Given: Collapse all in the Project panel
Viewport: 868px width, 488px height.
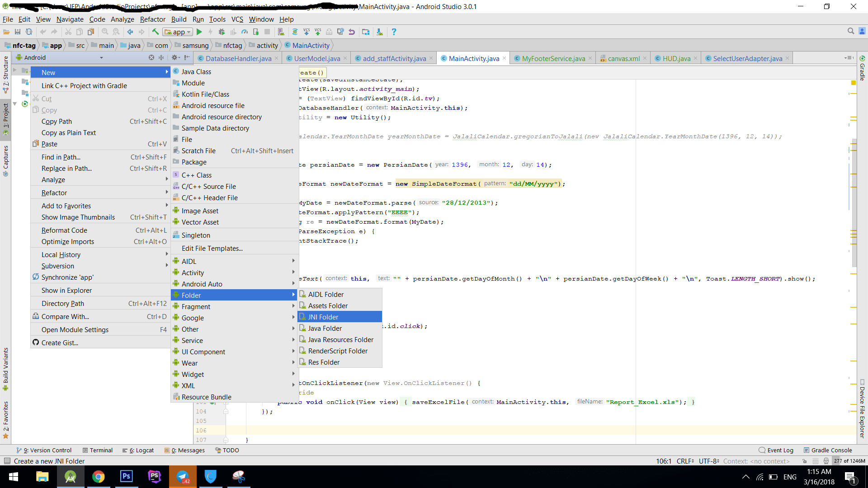Looking at the screenshot, I should coord(161,58).
